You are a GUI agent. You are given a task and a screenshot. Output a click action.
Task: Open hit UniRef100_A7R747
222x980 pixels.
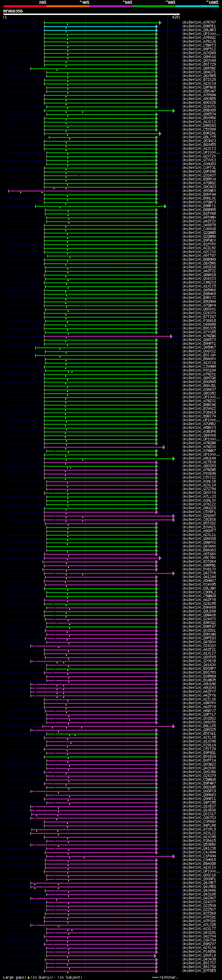pyautogui.click(x=199, y=23)
